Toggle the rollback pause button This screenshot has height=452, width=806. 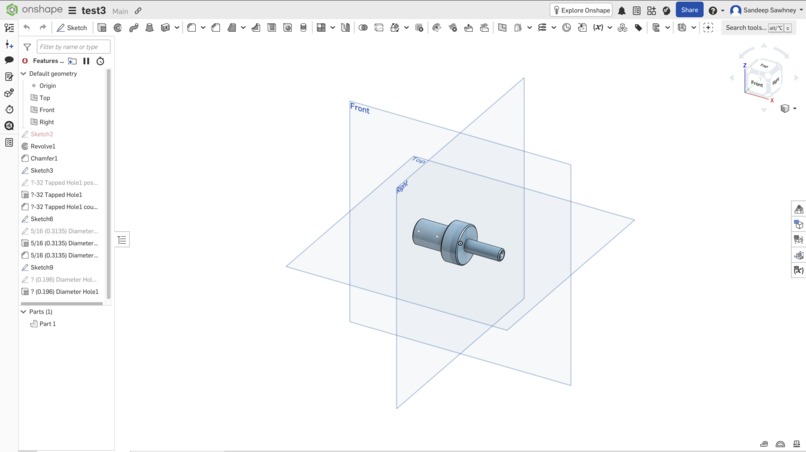coord(86,61)
